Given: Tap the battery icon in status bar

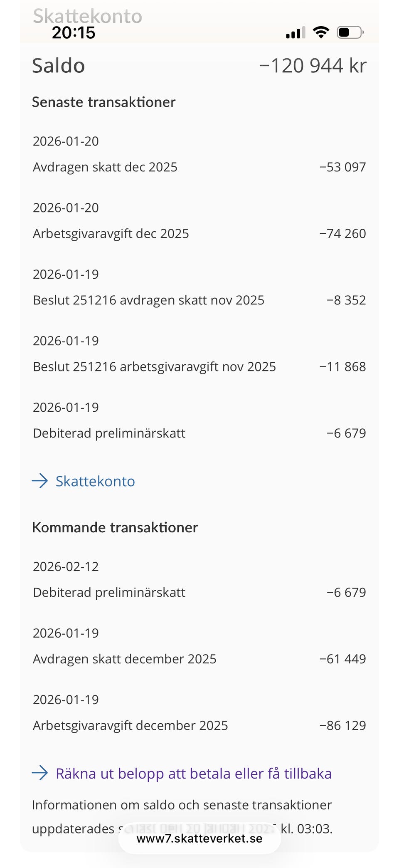Looking at the screenshot, I should tap(350, 32).
